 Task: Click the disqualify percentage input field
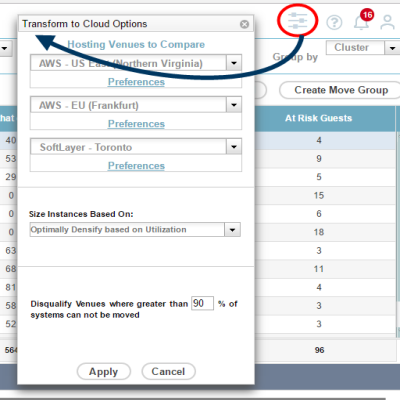click(202, 303)
